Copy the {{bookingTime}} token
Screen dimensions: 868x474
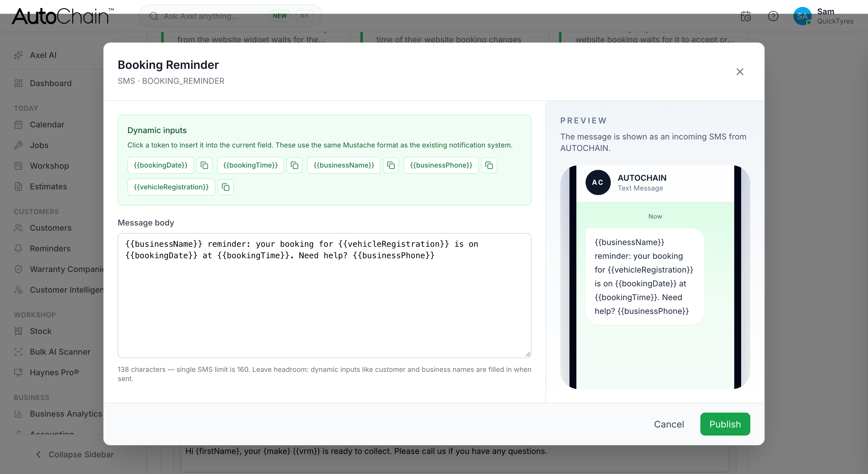coord(294,165)
